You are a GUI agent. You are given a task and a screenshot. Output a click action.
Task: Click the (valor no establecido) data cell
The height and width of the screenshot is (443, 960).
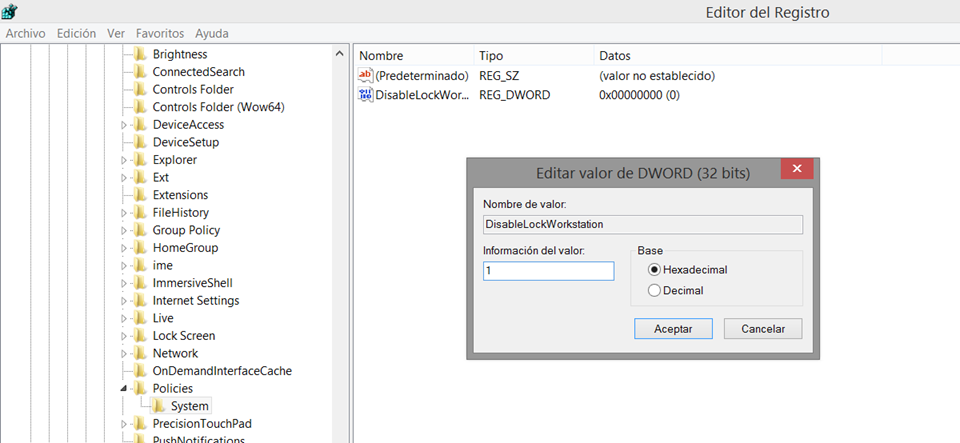(x=657, y=76)
